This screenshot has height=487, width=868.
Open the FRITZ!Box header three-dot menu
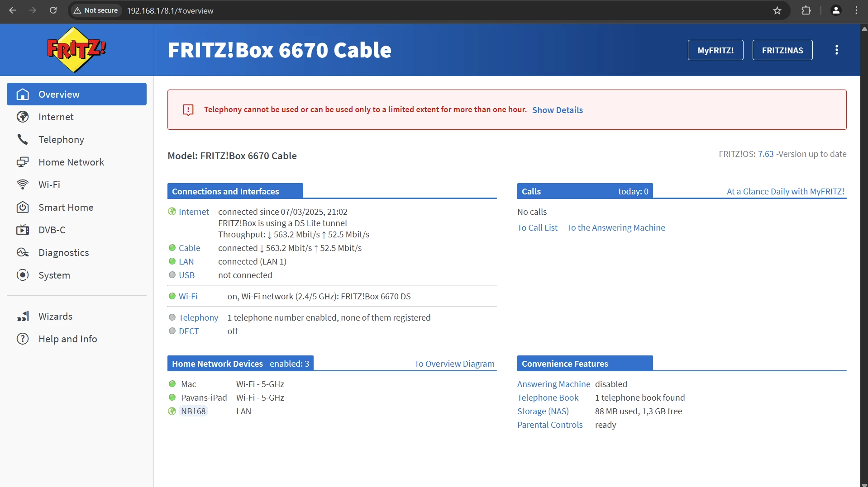point(837,50)
